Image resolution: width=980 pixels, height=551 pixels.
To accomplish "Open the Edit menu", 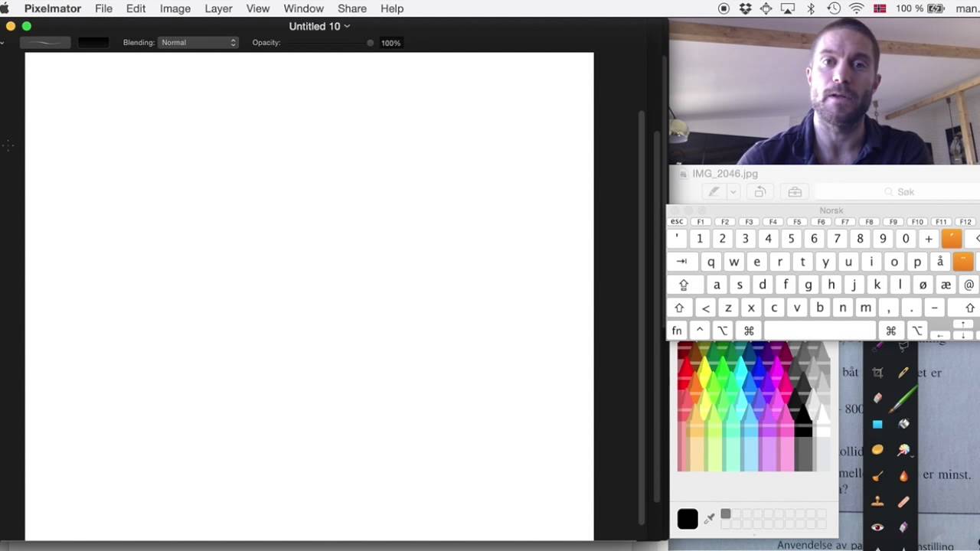I will (136, 8).
